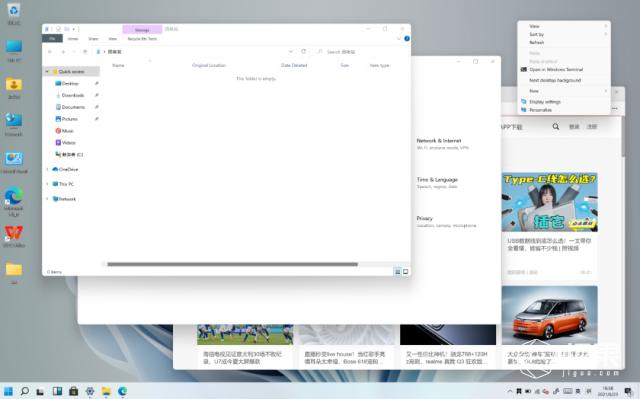Go up one folder level in Explorer

[x=85, y=52]
